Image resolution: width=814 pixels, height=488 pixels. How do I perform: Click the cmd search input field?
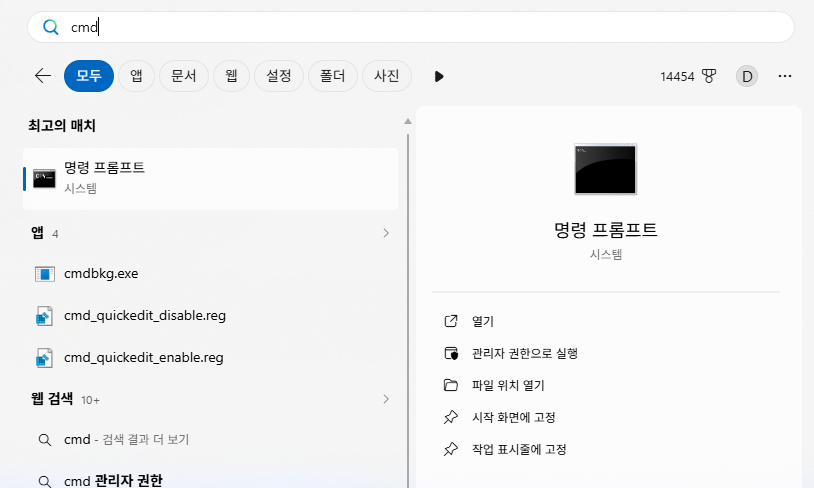tap(411, 27)
